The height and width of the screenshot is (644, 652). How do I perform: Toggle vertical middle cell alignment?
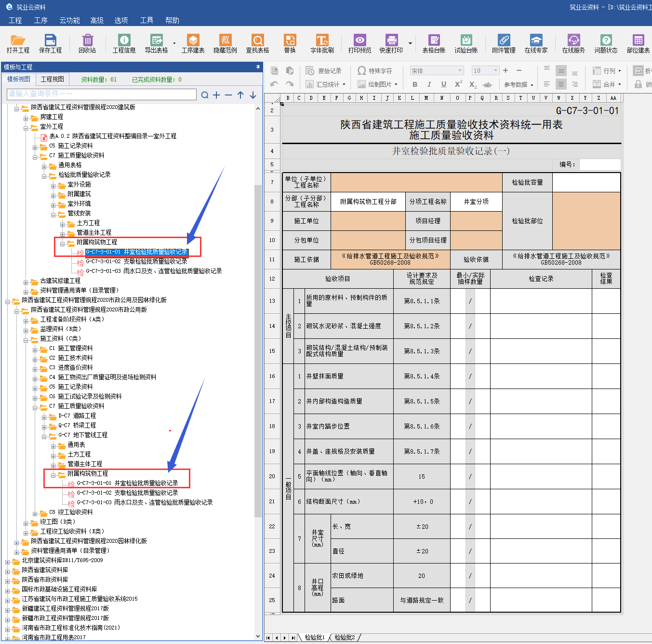[561, 71]
